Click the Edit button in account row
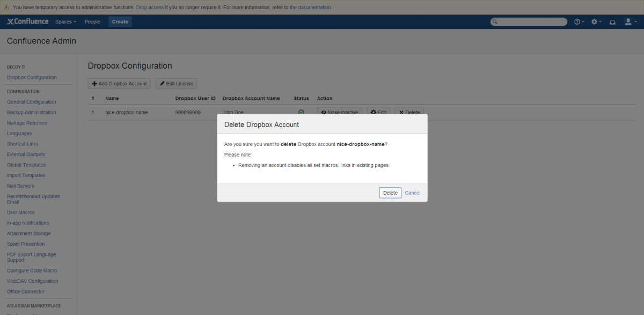The image size is (644, 315). pyautogui.click(x=378, y=112)
